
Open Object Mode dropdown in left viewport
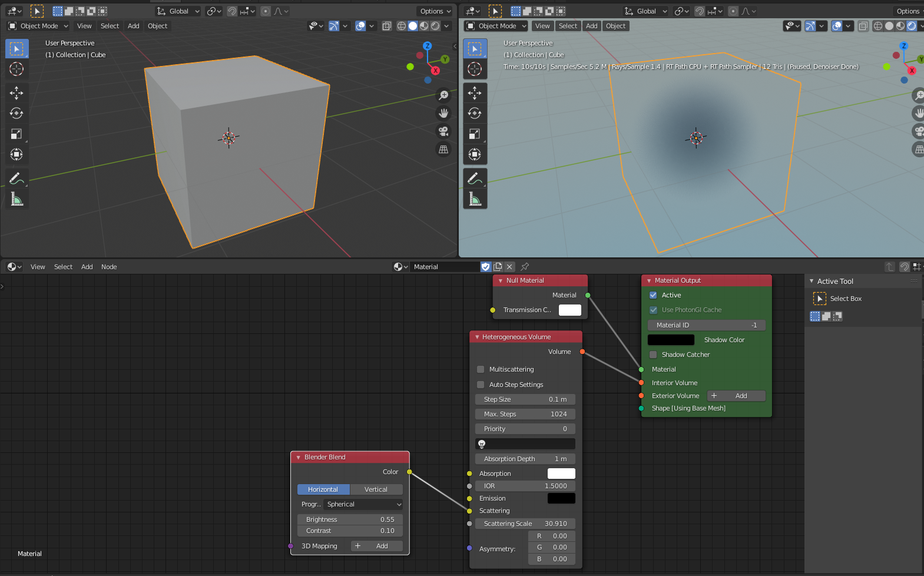coord(39,26)
